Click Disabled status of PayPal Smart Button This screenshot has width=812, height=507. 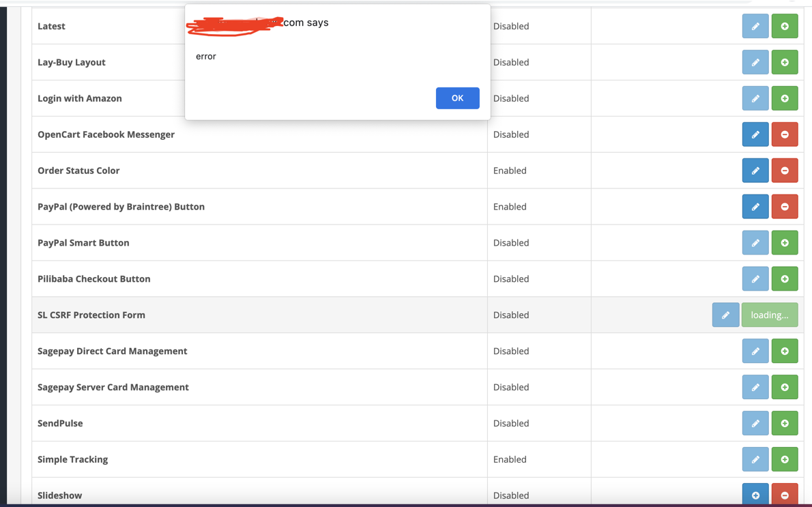[511, 242]
